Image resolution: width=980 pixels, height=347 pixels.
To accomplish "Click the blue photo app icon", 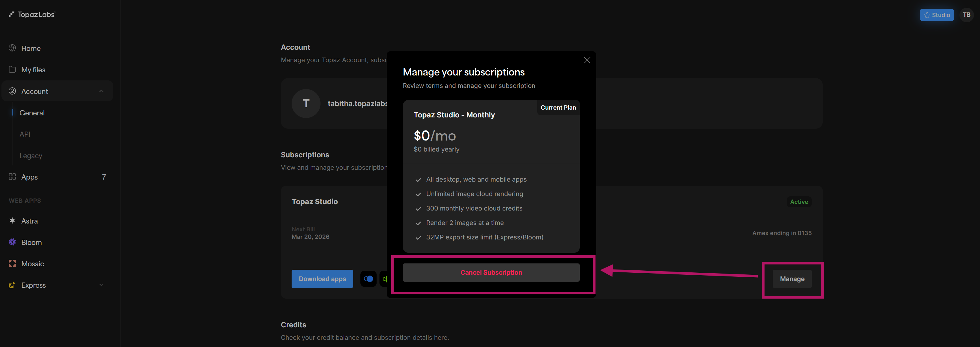I will click(x=368, y=279).
